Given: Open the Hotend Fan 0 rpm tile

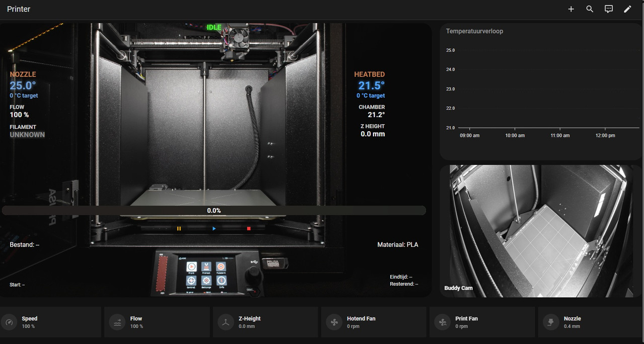Looking at the screenshot, I should click(x=374, y=322).
